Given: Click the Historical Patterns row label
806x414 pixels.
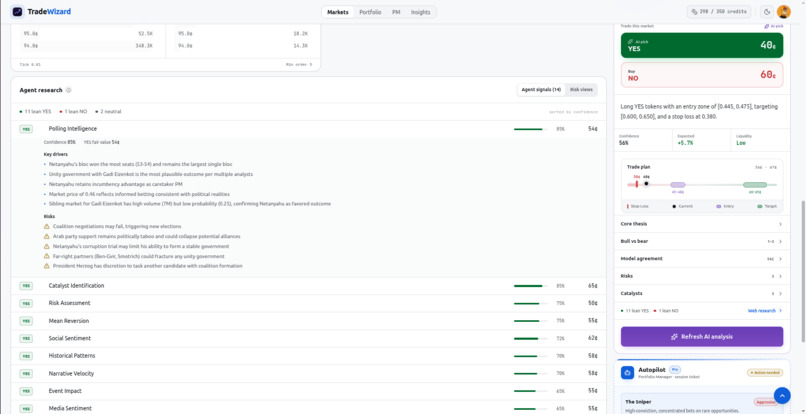Looking at the screenshot, I should coord(71,356).
